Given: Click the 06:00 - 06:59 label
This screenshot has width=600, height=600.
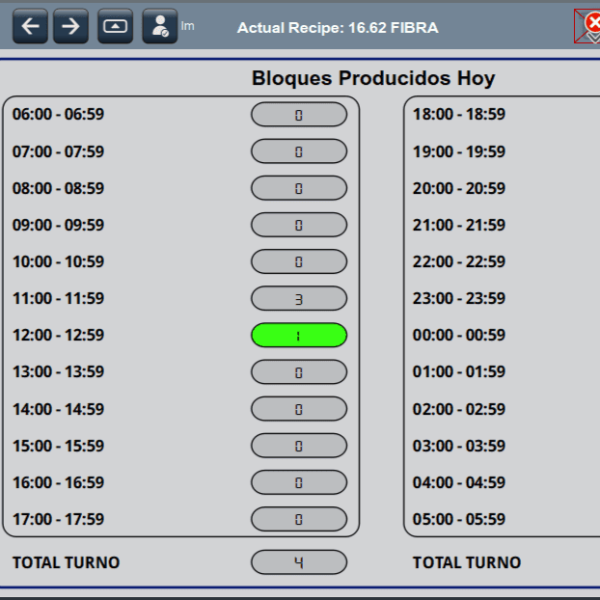Looking at the screenshot, I should 58,114.
